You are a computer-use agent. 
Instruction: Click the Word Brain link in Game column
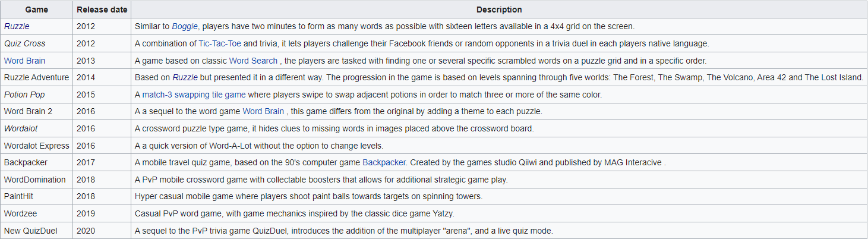point(24,61)
